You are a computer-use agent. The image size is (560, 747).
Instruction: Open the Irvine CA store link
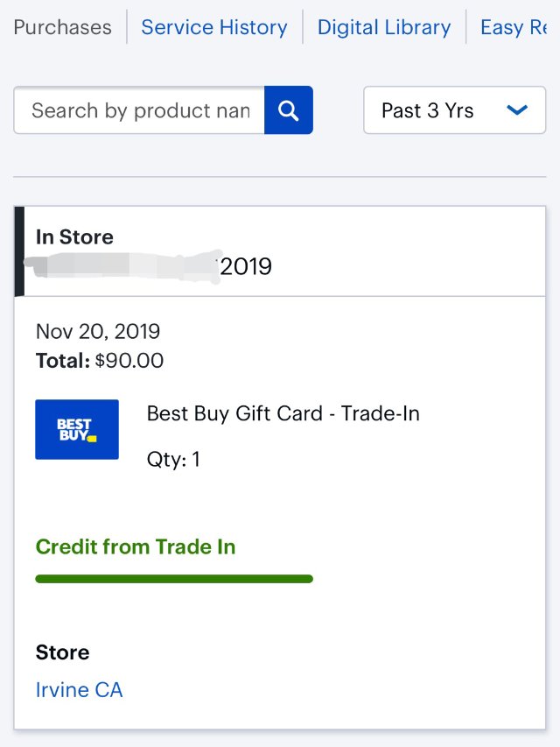pyautogui.click(x=80, y=690)
